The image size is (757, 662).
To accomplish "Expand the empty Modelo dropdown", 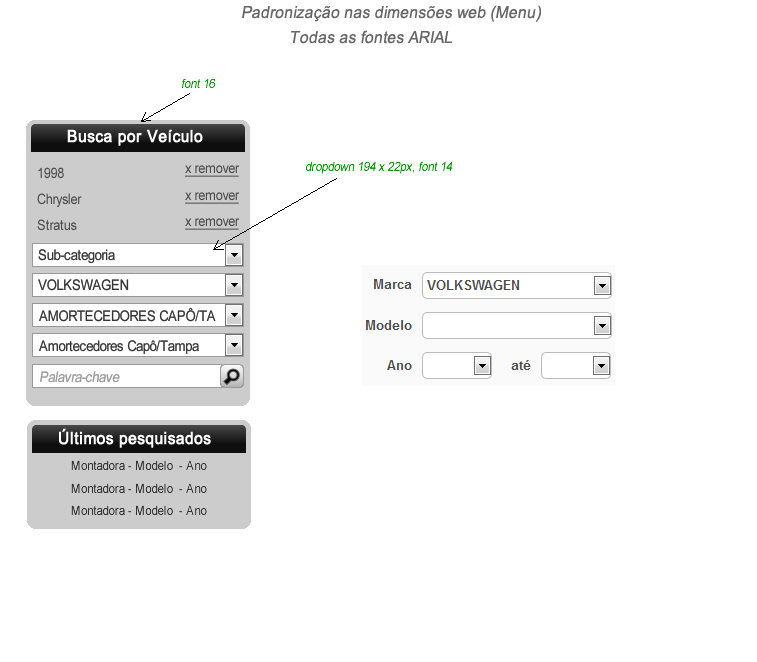I will click(516, 325).
